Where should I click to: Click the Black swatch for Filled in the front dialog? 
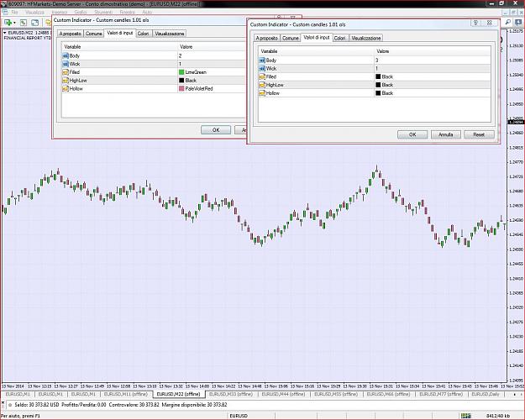[x=378, y=76]
